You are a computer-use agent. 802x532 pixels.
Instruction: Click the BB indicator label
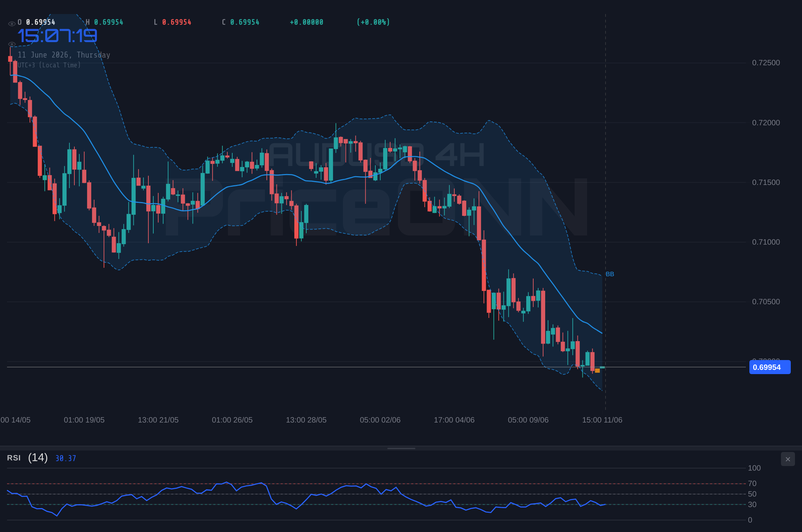[x=610, y=274]
